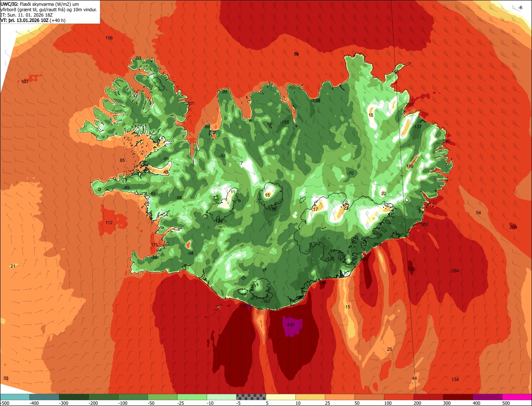Click the initial time 'IT: Sun. 11. 01. 2026 18Z'
This screenshot has width=532, height=406.
(x=27, y=15)
